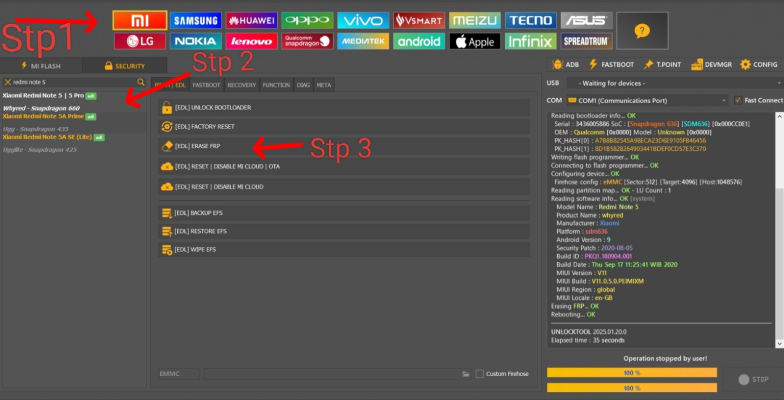Select the Apple brand tile
The image size is (784, 400).
point(474,41)
